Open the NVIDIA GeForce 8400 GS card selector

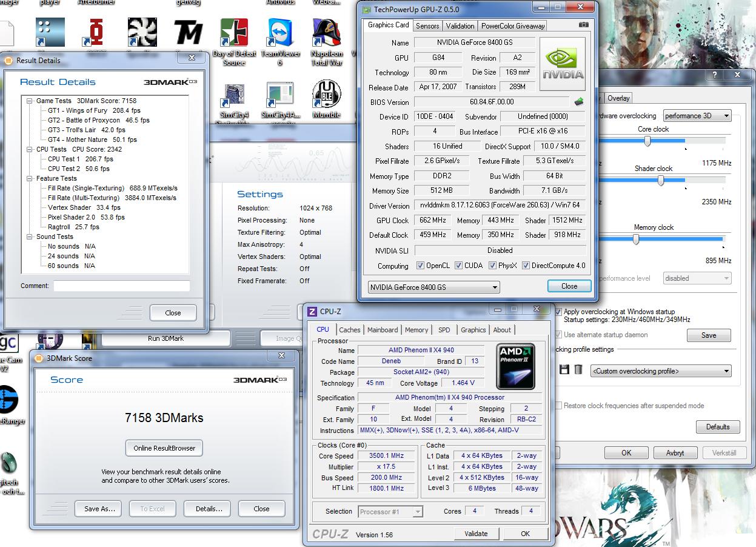[434, 287]
